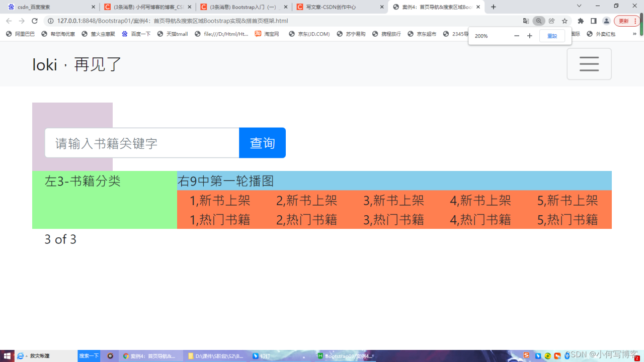Open the Chrome 案例4 taskbar window
The image size is (644, 362).
151,356
